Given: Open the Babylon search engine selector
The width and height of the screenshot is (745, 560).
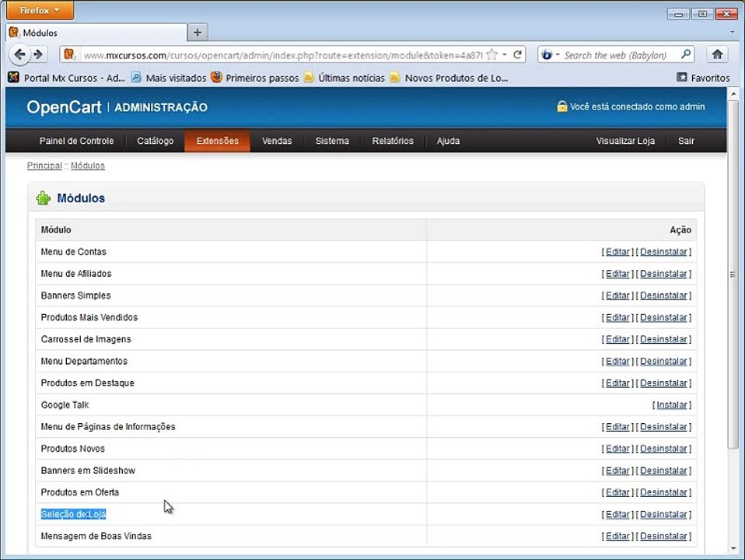Looking at the screenshot, I should (550, 54).
